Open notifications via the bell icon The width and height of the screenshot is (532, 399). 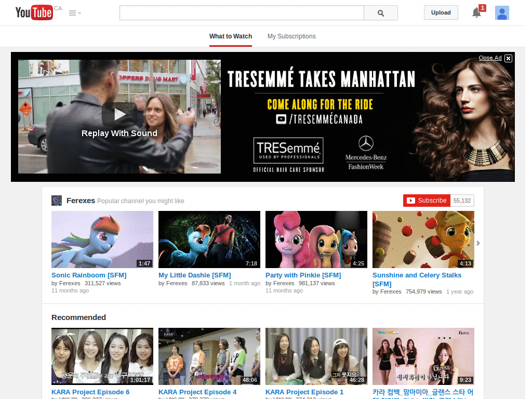(476, 13)
